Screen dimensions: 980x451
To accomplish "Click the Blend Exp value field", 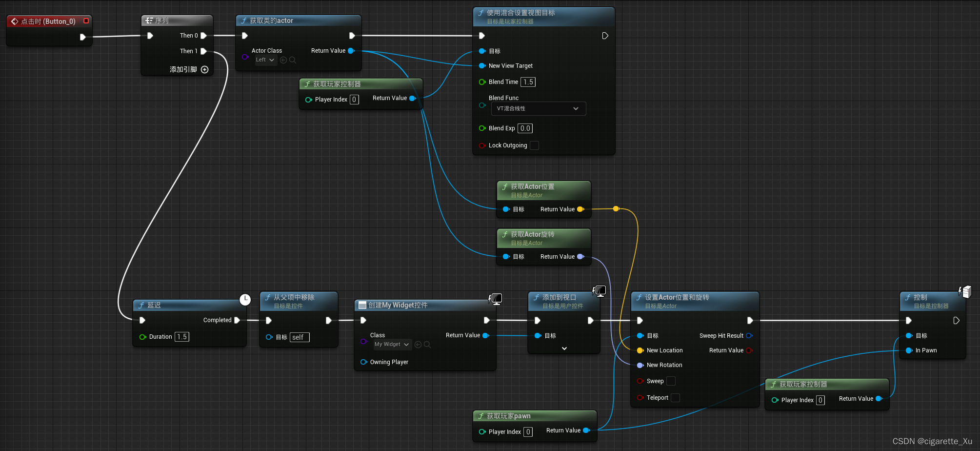I will click(525, 128).
